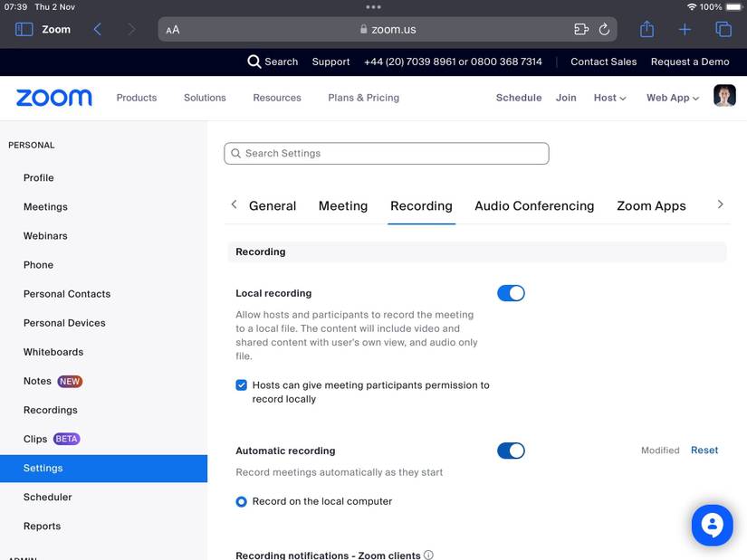Click the info icon beside Recording notifications
The width and height of the screenshot is (747, 560).
click(x=428, y=555)
